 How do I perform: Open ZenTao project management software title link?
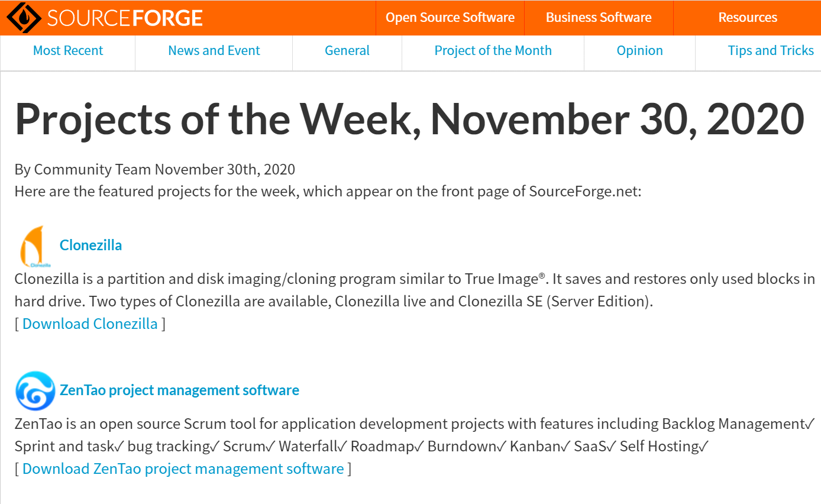179,390
